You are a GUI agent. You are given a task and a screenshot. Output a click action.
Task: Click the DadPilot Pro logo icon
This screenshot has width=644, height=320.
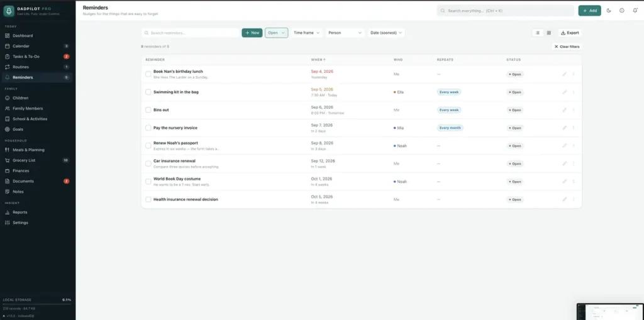pyautogui.click(x=9, y=11)
